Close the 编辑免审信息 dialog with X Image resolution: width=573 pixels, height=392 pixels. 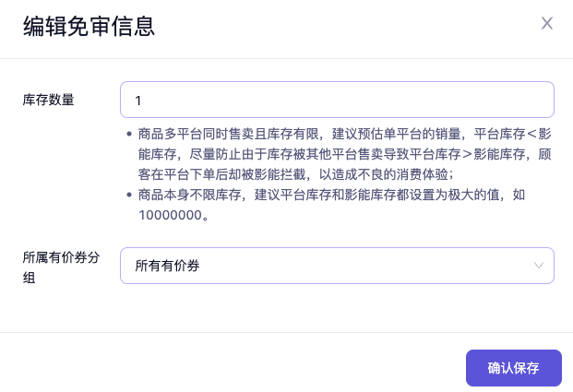tap(547, 24)
